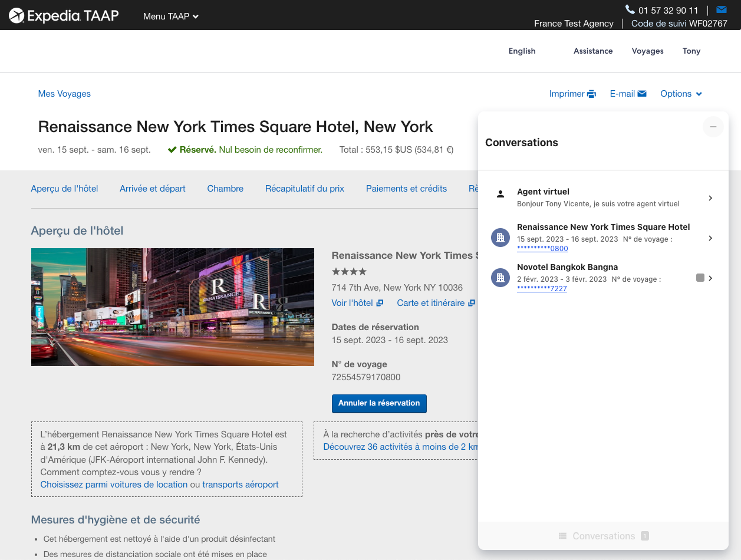Open Voir l'hôtel link
The image size is (741, 560).
[x=353, y=303]
